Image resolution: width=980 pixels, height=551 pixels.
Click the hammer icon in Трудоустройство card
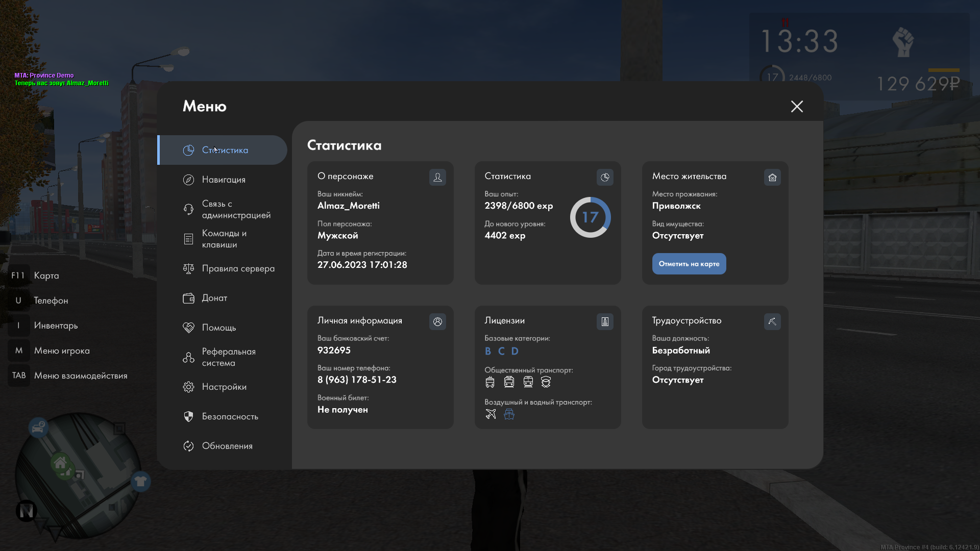pyautogui.click(x=772, y=321)
